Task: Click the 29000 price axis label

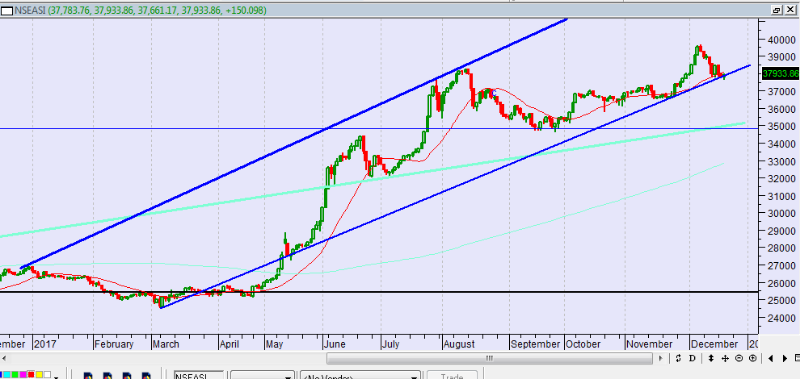Action: (x=783, y=231)
